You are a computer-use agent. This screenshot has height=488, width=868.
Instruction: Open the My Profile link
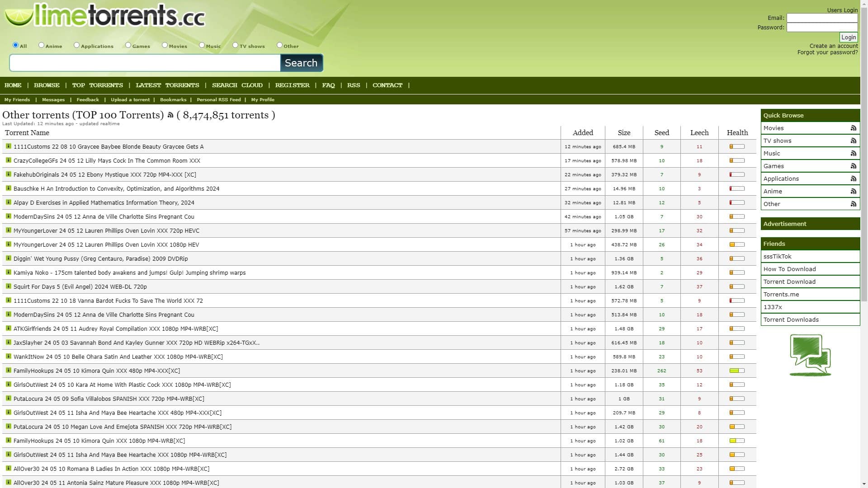tap(263, 100)
